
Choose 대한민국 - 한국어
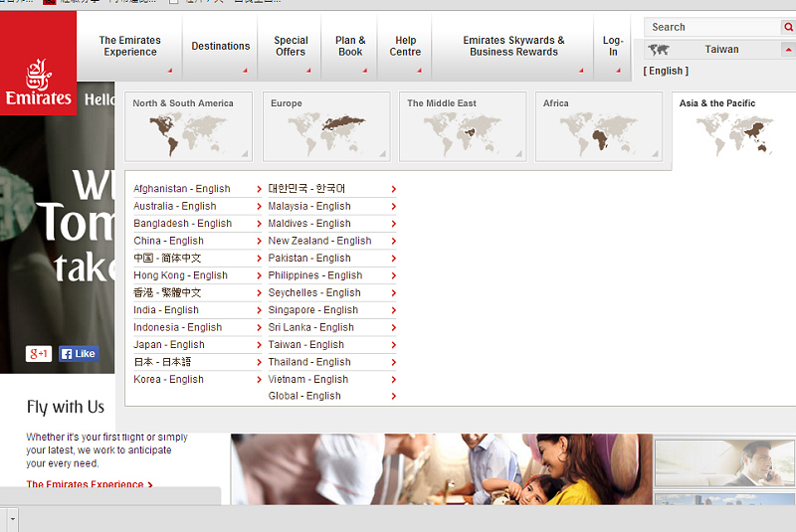(x=306, y=189)
